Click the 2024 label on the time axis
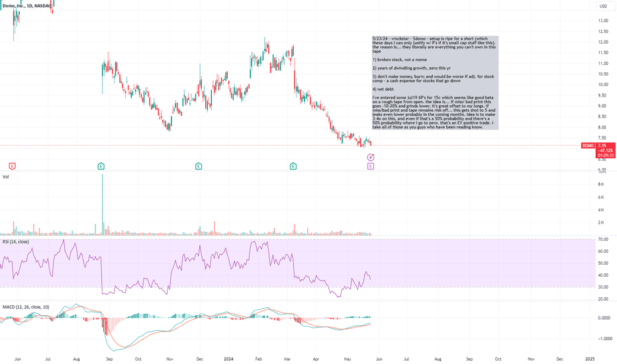Screen dimensions: 617x364 point(228,359)
